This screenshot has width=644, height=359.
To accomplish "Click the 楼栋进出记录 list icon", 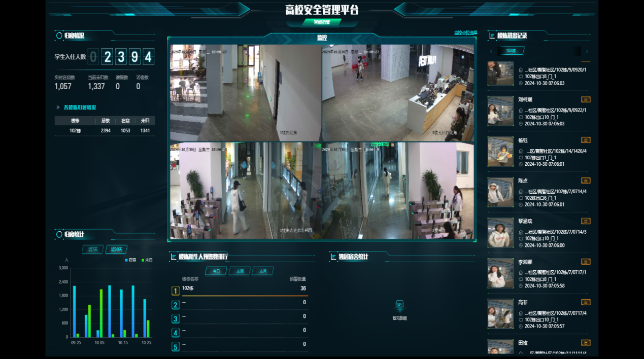I will click(492, 35).
